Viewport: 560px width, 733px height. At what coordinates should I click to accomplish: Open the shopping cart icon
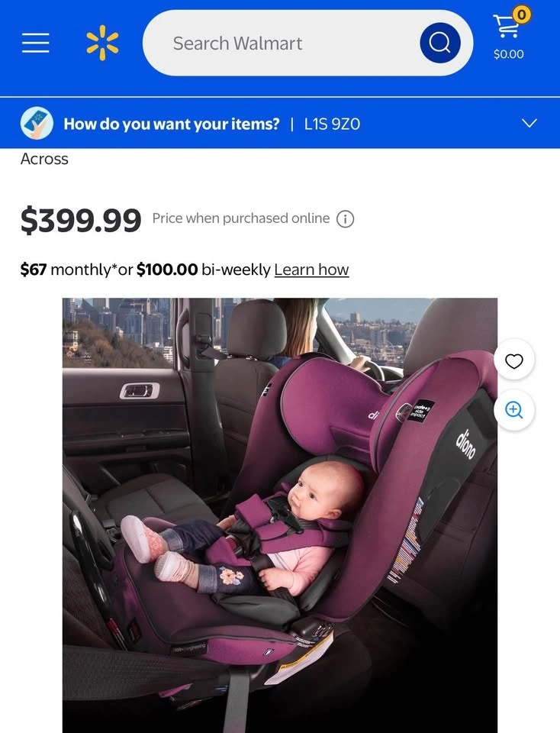tap(506, 26)
